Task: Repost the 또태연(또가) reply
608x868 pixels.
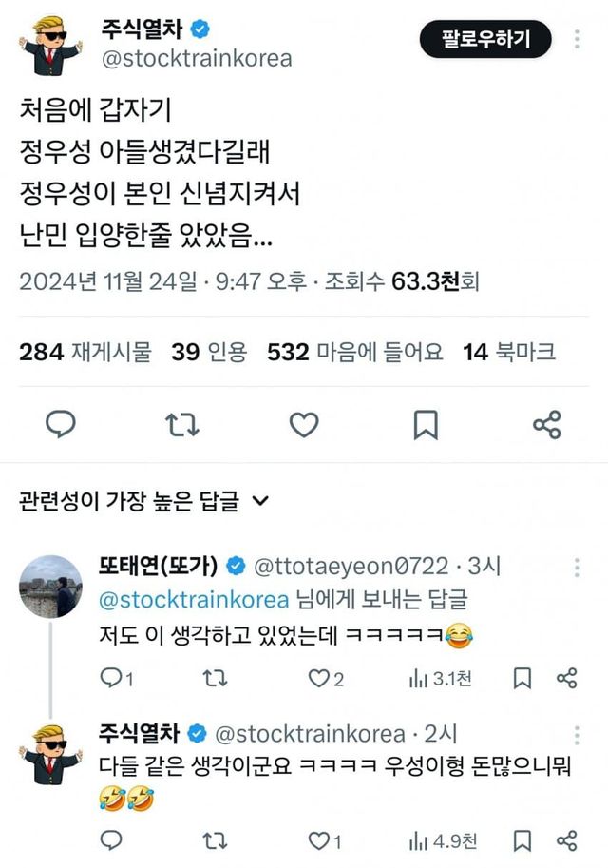Action: (x=217, y=678)
